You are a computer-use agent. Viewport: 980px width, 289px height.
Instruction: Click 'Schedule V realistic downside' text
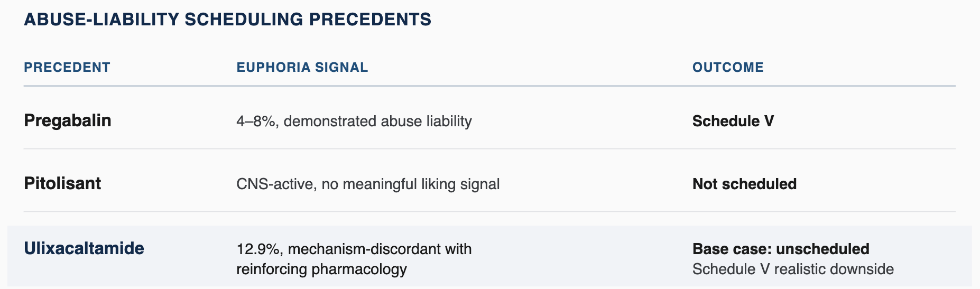[x=793, y=269]
